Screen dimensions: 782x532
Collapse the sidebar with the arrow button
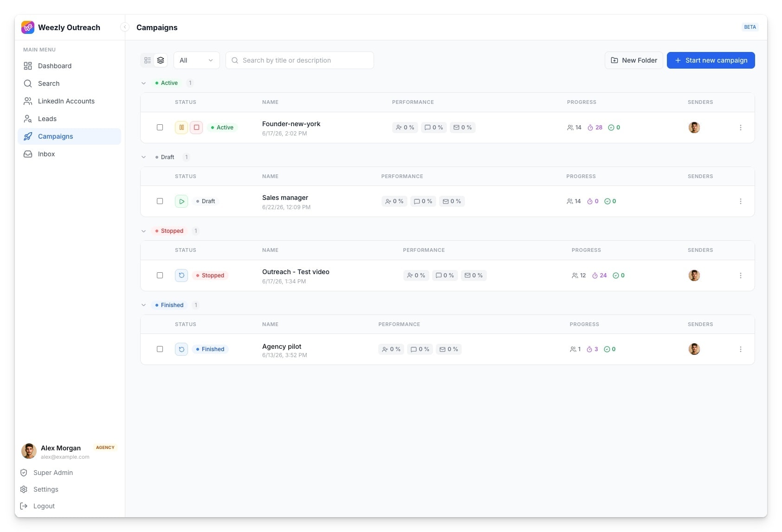pyautogui.click(x=124, y=27)
